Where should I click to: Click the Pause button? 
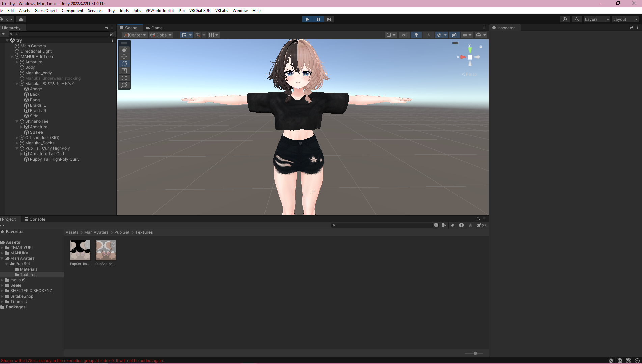pos(318,19)
